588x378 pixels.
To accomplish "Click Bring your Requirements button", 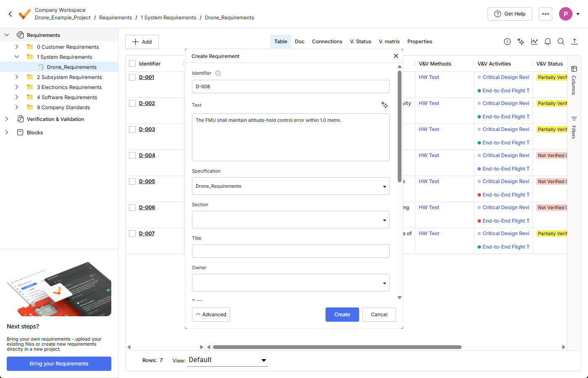I will (59, 364).
